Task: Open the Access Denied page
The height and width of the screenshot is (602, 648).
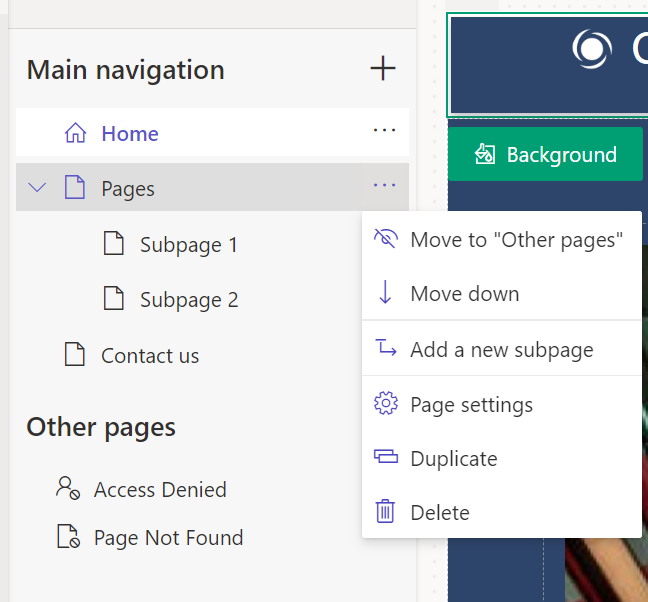Action: click(x=160, y=490)
